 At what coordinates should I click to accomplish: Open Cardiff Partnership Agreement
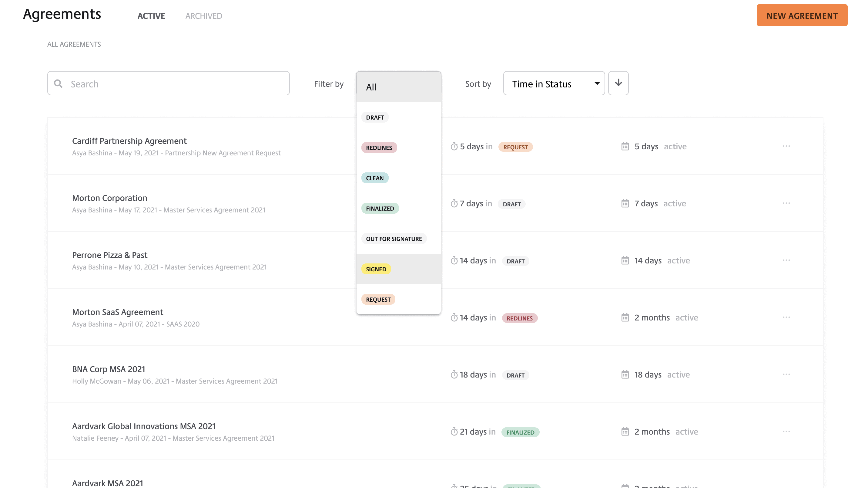(129, 141)
